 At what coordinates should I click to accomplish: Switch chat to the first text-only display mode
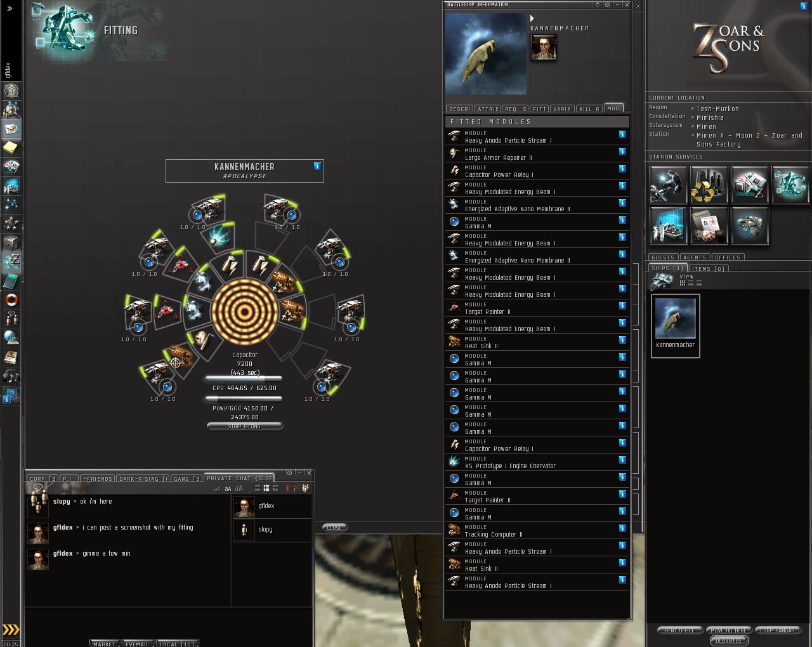pyautogui.click(x=258, y=488)
